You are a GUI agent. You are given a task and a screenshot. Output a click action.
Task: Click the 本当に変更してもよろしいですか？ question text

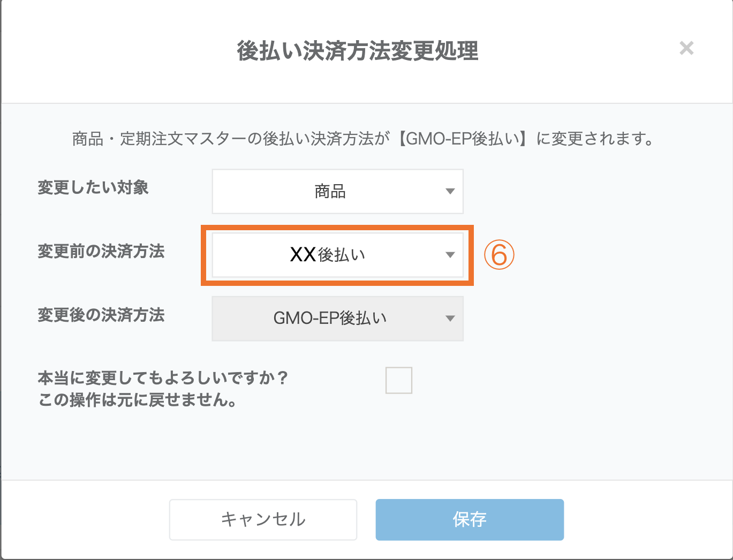(163, 379)
